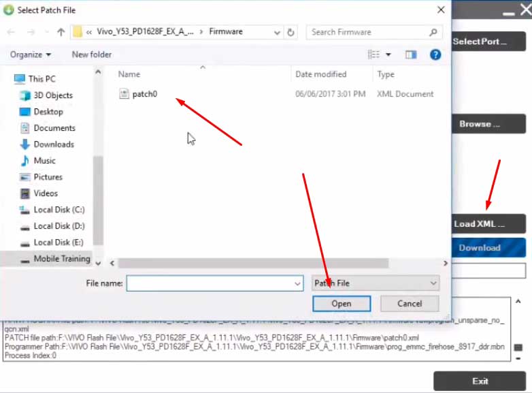This screenshot has height=393, width=532.
Task: Open the Mobile Training drive
Action: pos(55,259)
